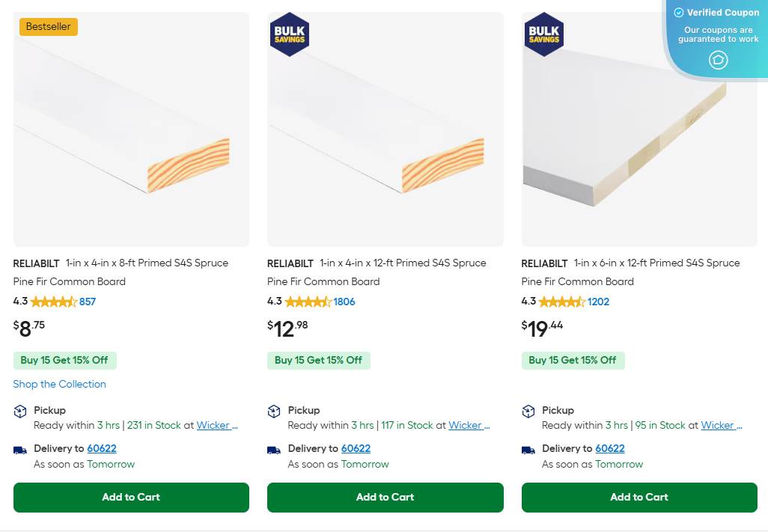
Task: Add the 1x6x12 Primed Spruce board to cart
Action: 639,497
